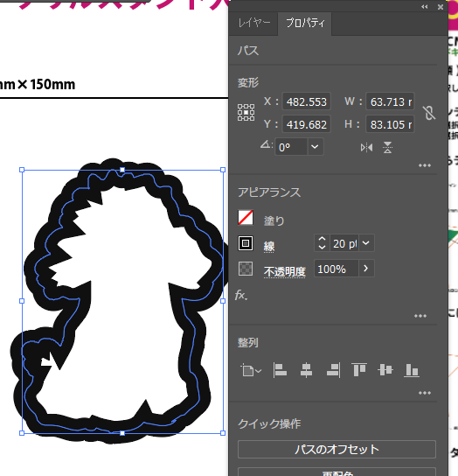The width and height of the screenshot is (458, 476).
Task: Expand the 100% opacity slider arrow
Action: click(x=366, y=269)
